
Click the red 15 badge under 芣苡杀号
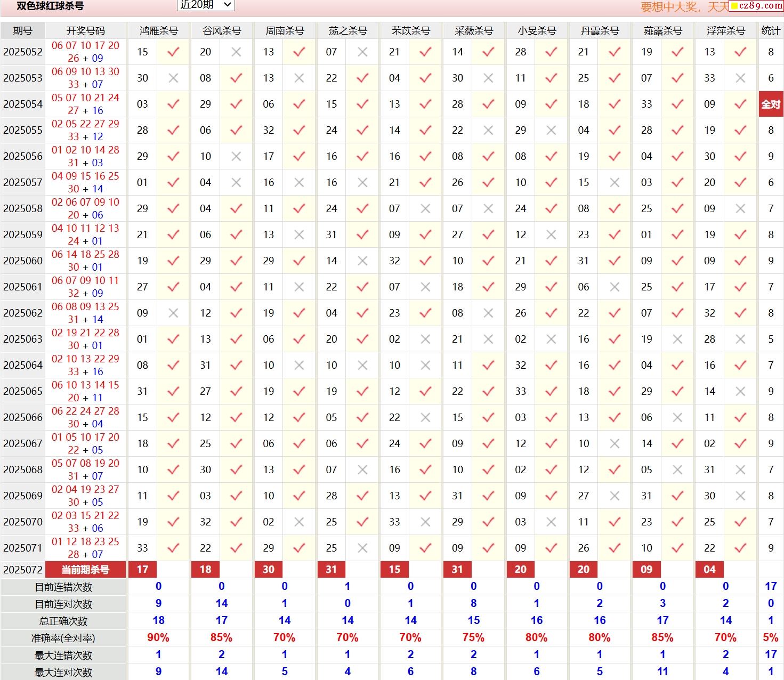[394, 569]
